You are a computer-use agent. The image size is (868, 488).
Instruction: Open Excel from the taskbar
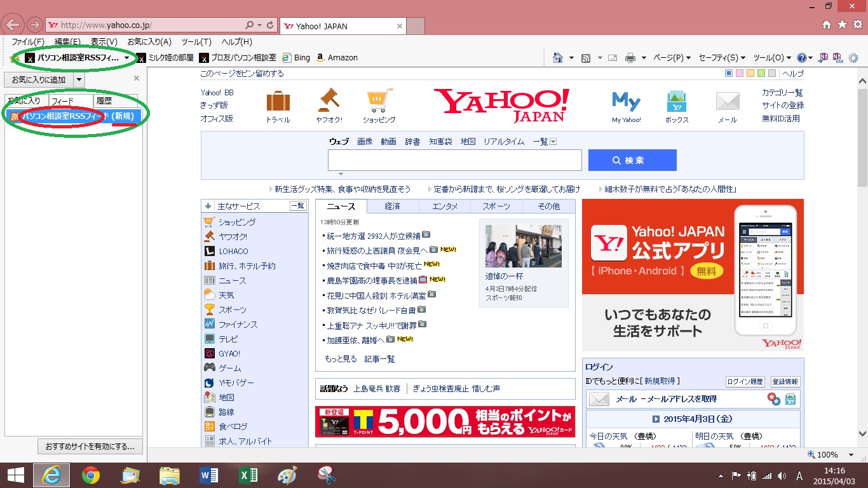click(x=248, y=475)
